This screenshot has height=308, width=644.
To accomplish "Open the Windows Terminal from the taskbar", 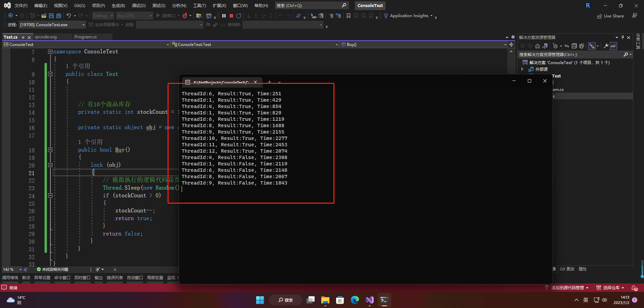I will (384, 300).
